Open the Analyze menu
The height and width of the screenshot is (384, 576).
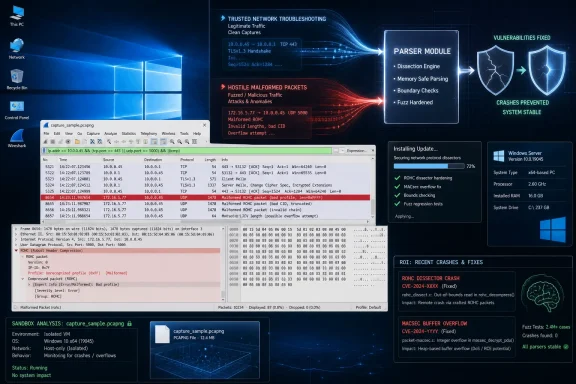(x=111, y=133)
